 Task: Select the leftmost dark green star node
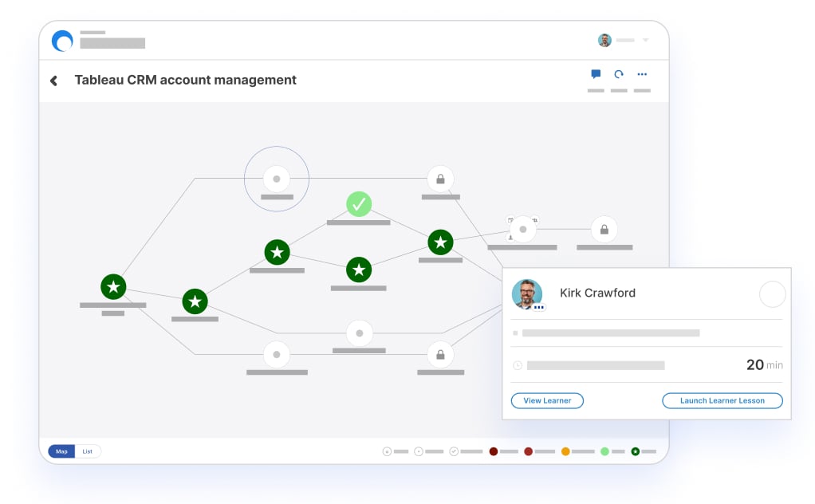point(113,286)
